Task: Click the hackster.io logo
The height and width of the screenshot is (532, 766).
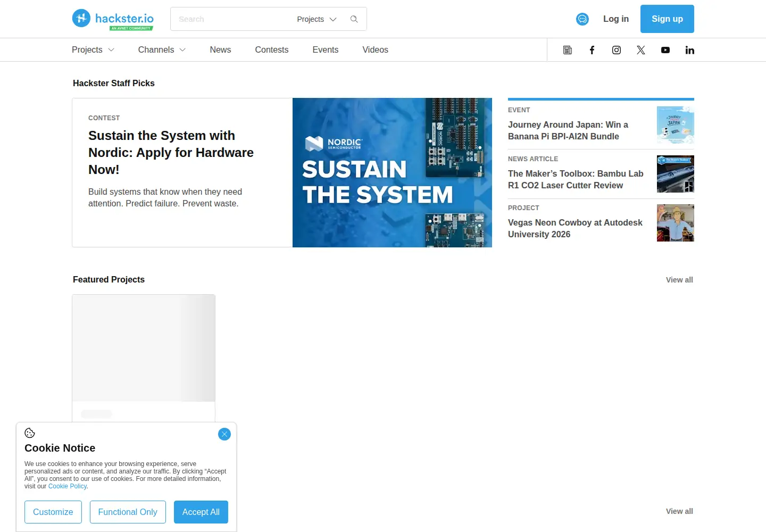Action: (113, 19)
